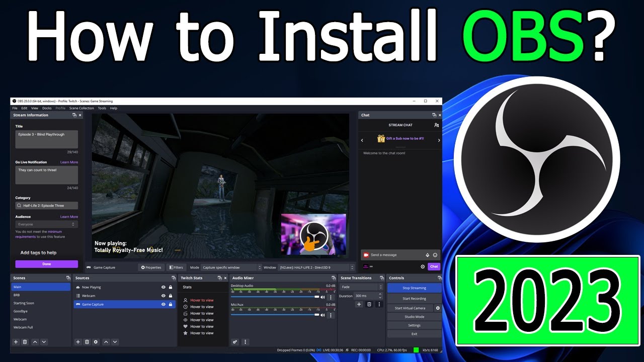Move the scene up in the Scenes panel
Screen dimensions: 644x362
pos(35,342)
